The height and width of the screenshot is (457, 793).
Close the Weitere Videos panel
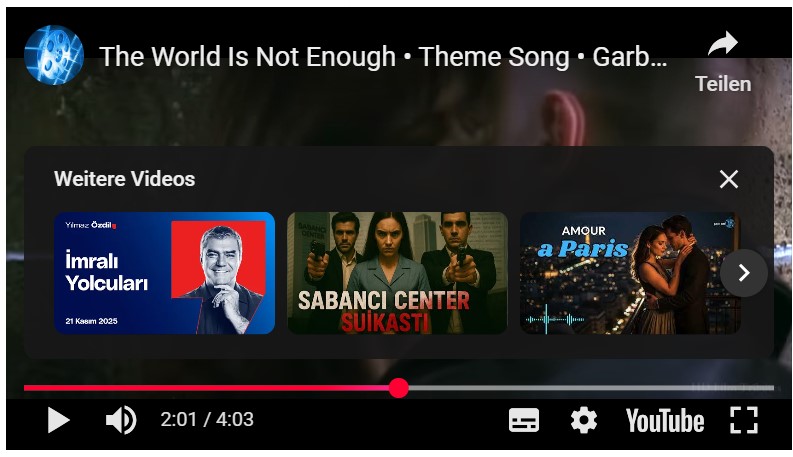tap(729, 179)
